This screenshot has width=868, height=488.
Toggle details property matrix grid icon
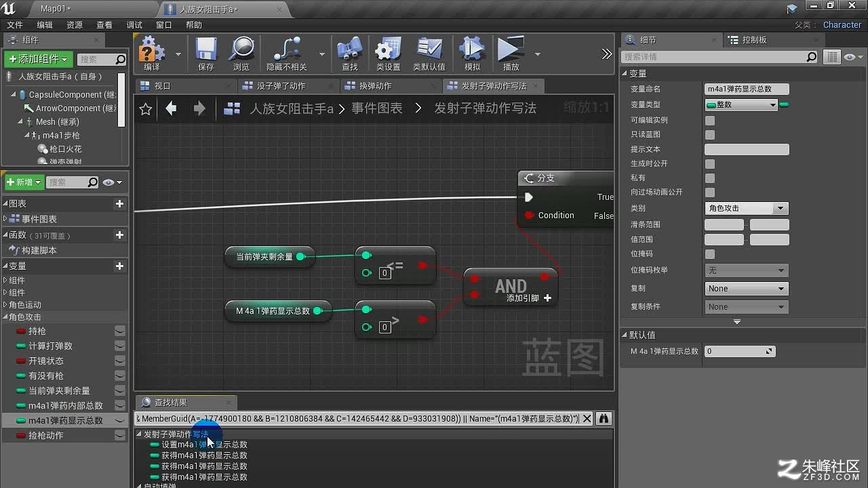[831, 57]
